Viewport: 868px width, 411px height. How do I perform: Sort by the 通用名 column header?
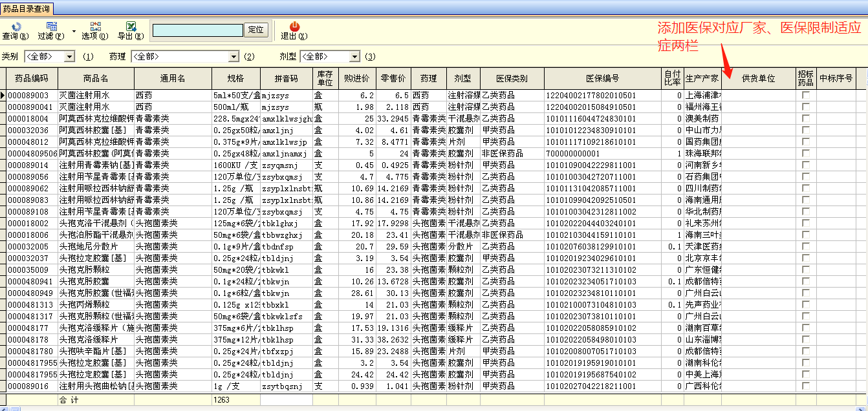tap(173, 78)
